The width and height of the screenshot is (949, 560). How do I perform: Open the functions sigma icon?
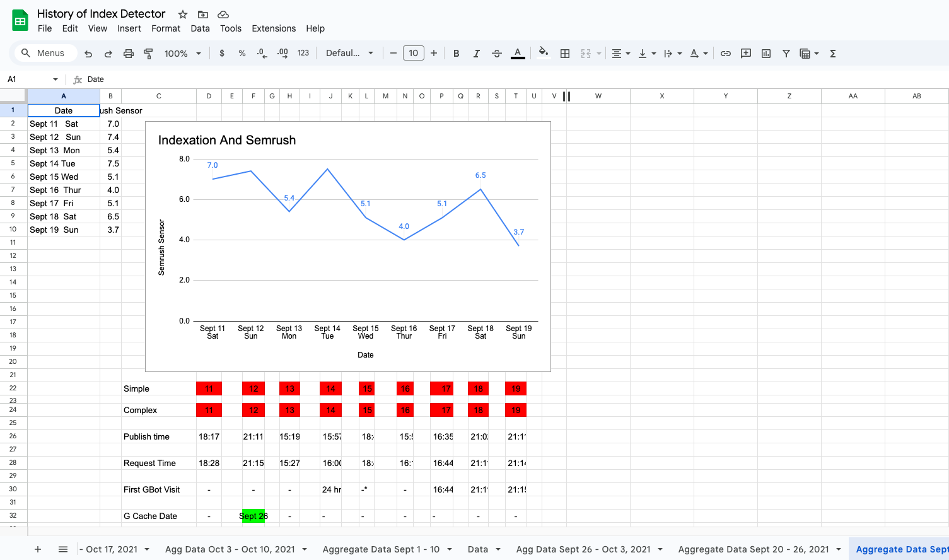coord(833,54)
